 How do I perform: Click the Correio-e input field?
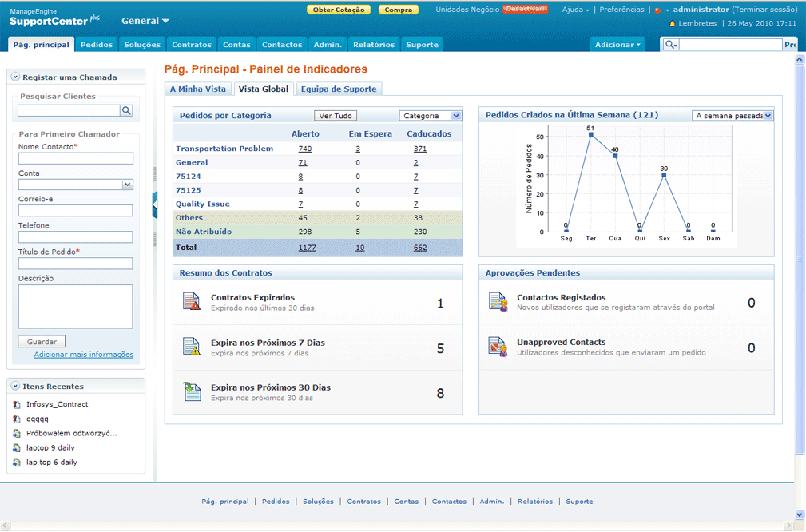click(76, 211)
